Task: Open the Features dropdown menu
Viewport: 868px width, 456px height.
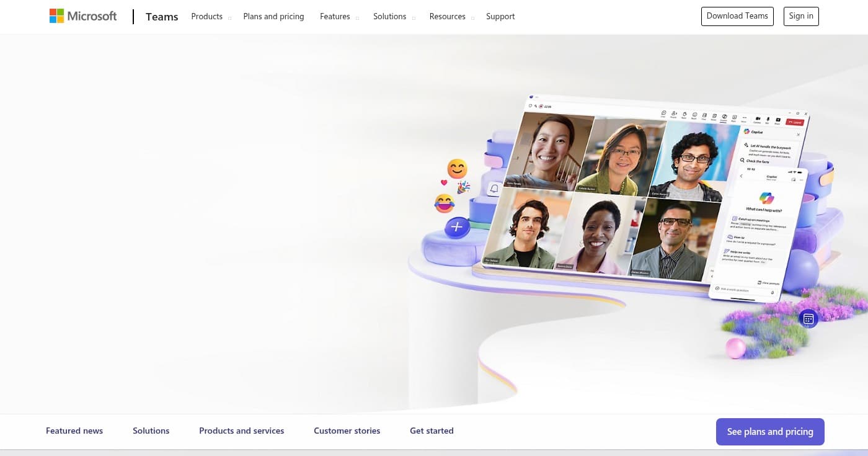Action: 335,16
